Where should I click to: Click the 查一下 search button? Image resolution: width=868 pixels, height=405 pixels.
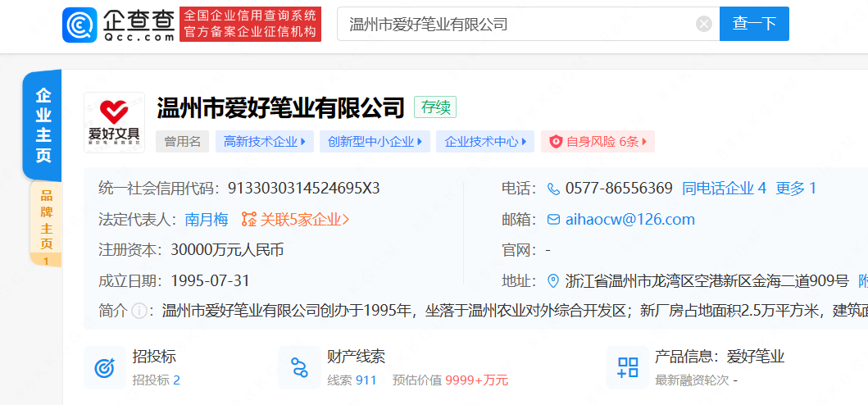754,24
